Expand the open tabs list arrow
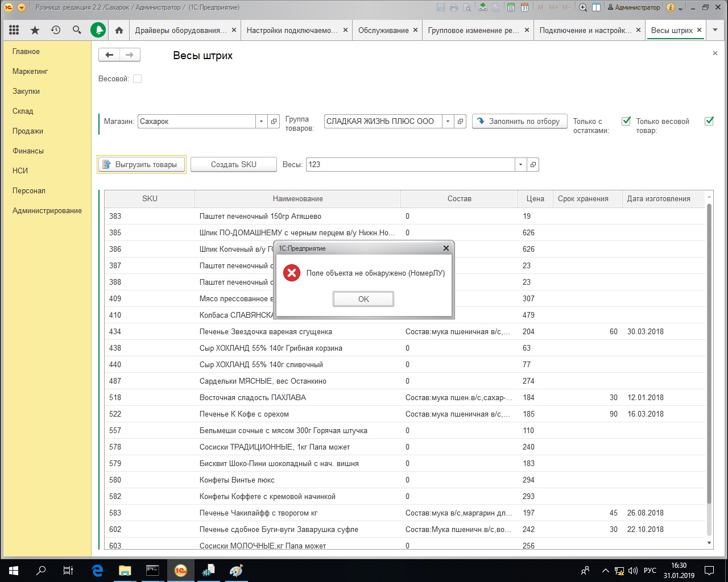Image resolution: width=728 pixels, height=582 pixels. pyautogui.click(x=714, y=30)
